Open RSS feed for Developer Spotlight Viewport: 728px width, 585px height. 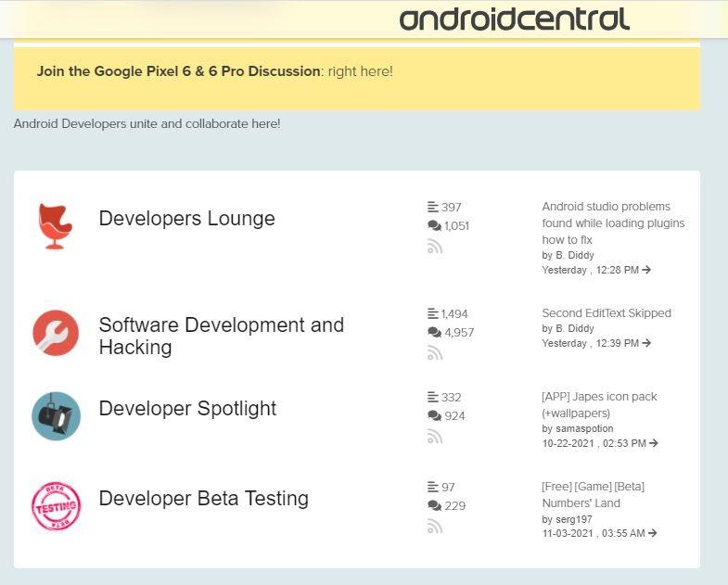pyautogui.click(x=435, y=437)
